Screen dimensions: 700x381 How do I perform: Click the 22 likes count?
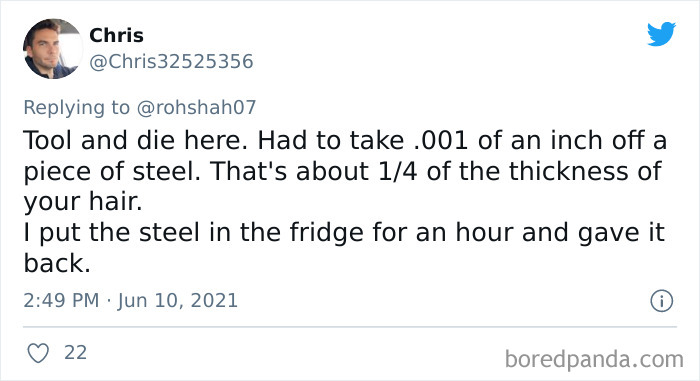pos(75,353)
